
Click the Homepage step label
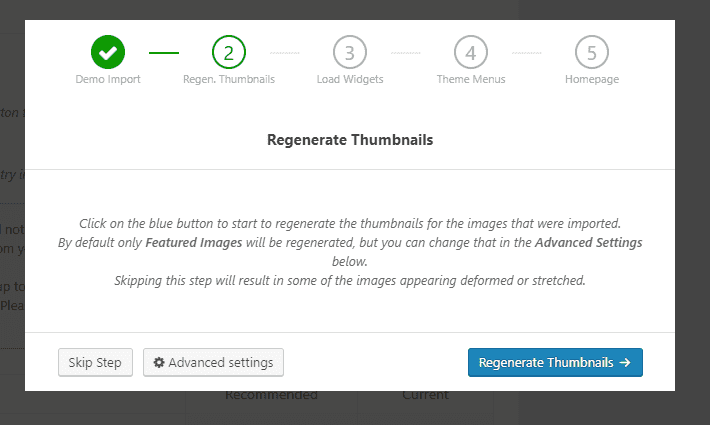[x=592, y=79]
